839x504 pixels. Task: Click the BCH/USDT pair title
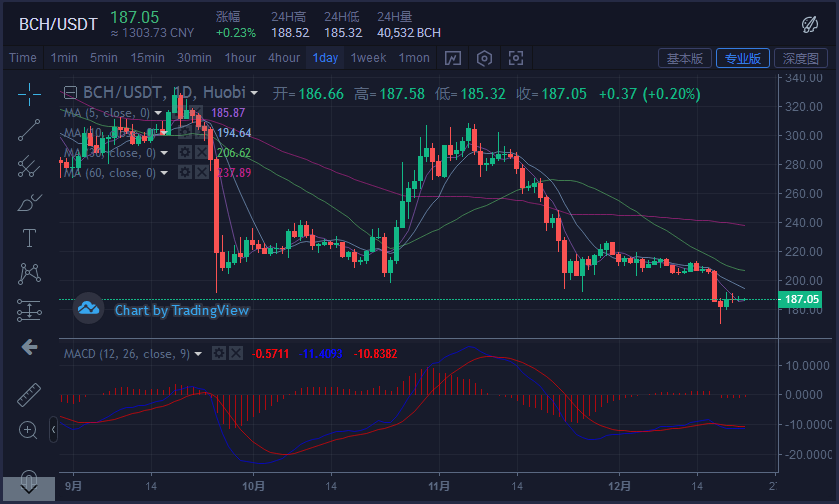(x=58, y=24)
